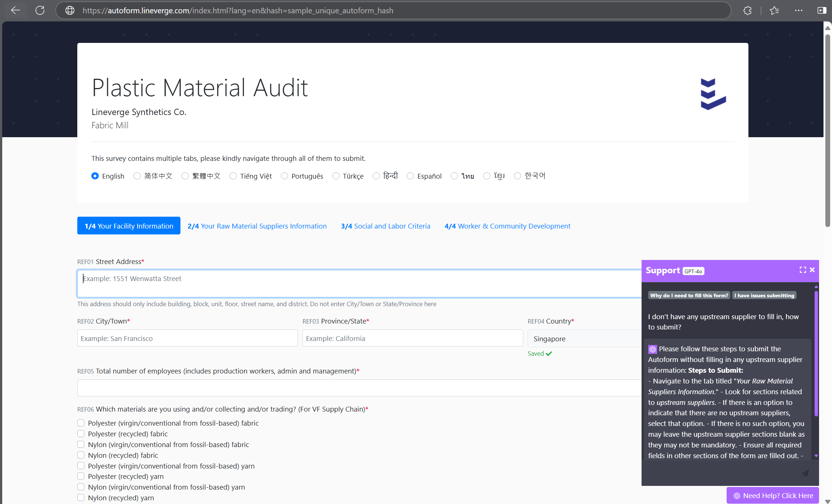This screenshot has height=504, width=832.
Task: Click 'I have issues submitting' suggestion
Action: (x=764, y=295)
